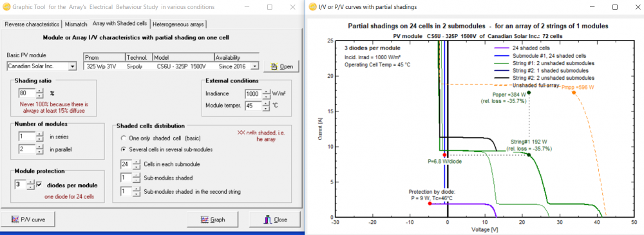Click the modules in parallel field
The image size is (644, 235).
tap(26, 149)
